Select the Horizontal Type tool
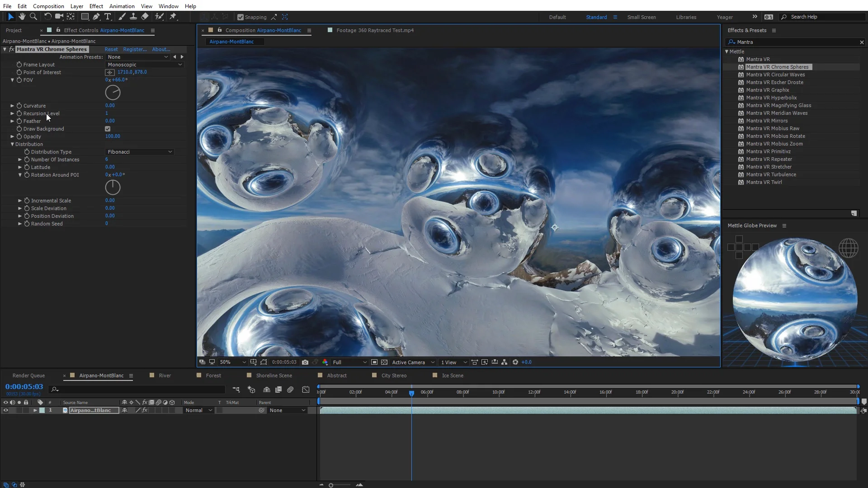The image size is (868, 488). [x=108, y=17]
